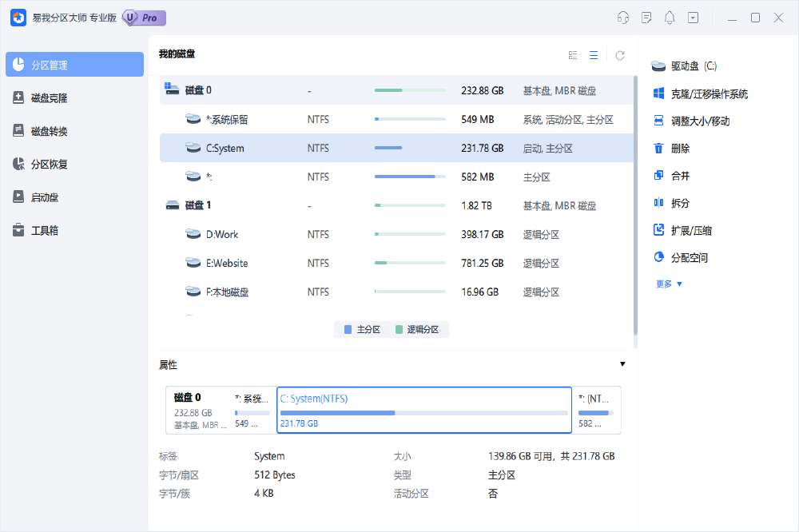Click the Allocate Space pie icon
This screenshot has height=532, width=799.
(659, 257)
